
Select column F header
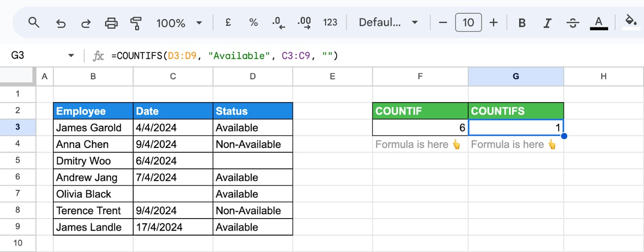[420, 76]
